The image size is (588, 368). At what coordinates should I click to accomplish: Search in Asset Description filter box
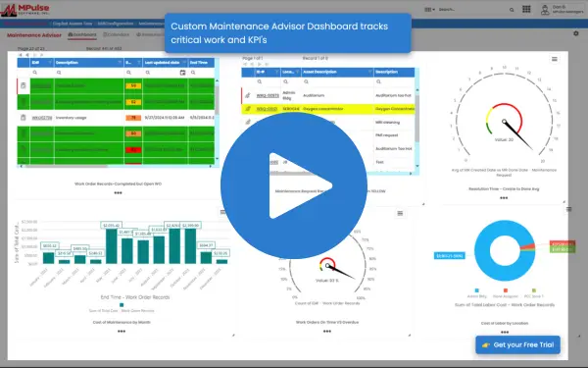click(337, 81)
